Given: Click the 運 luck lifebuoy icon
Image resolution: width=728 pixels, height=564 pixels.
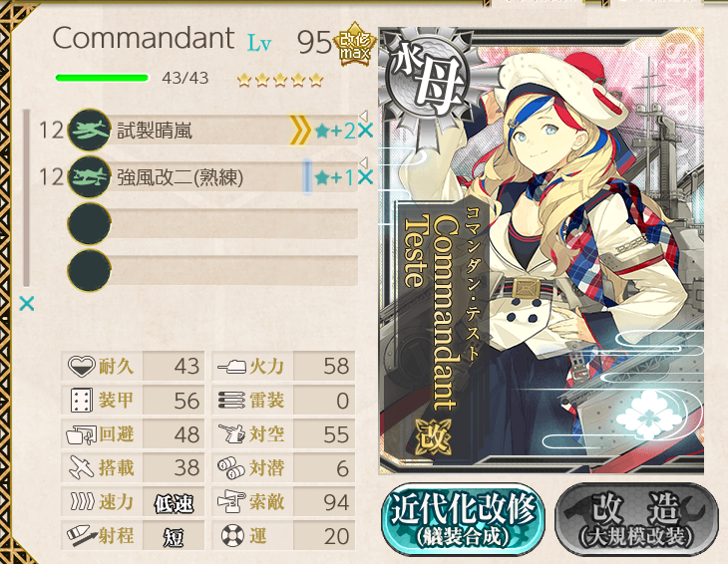Looking at the screenshot, I should pos(232,536).
